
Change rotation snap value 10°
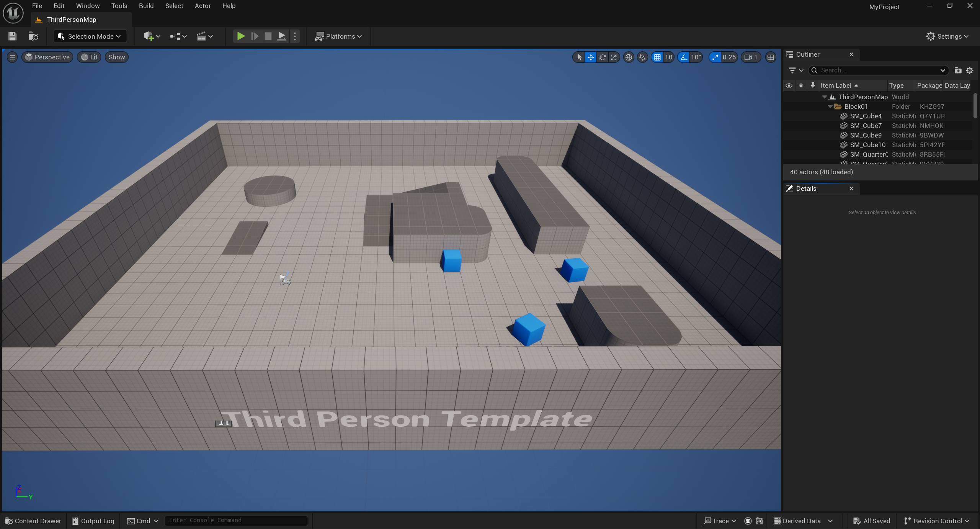click(696, 57)
